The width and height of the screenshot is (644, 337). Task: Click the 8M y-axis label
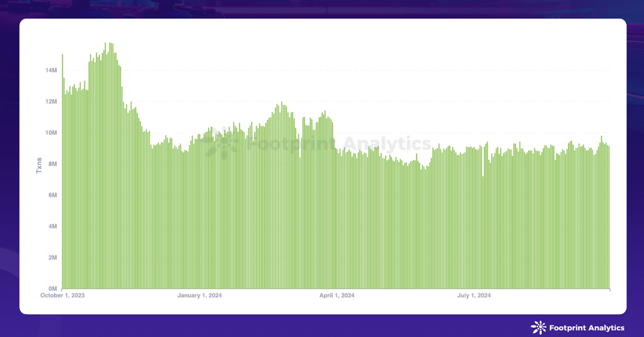53,164
